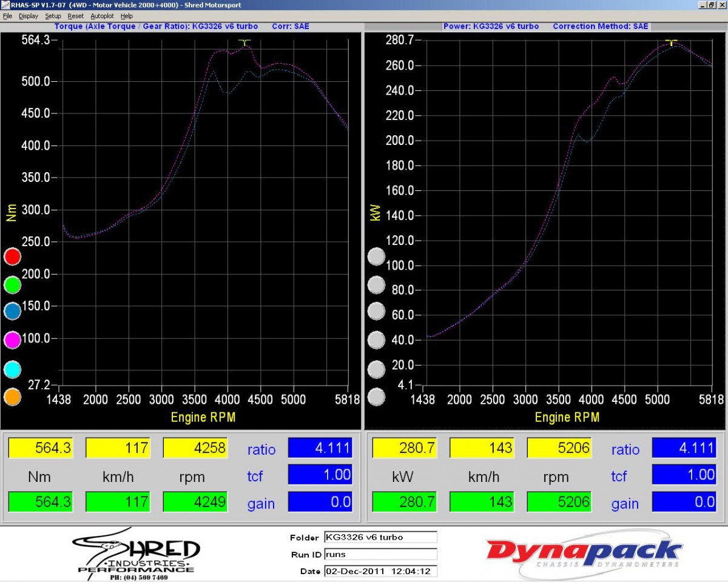Click the torque graph title bar
Viewport: 728px width, 582px height.
click(181, 27)
